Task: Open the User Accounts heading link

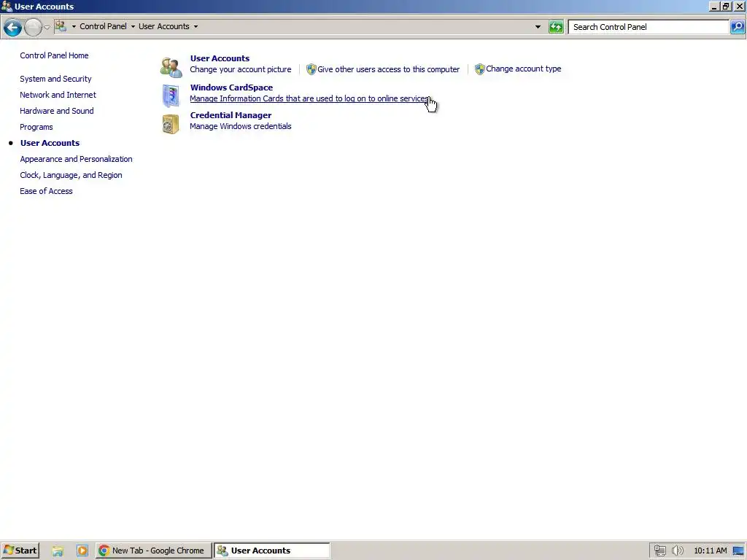Action: pos(220,58)
